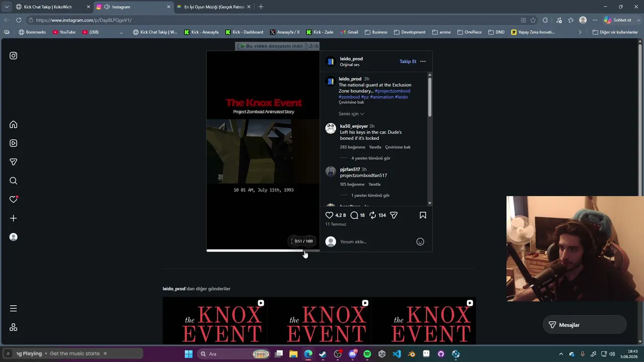Open the browser extensions puzzle icon
The height and width of the screenshot is (362, 644).
click(x=545, y=20)
